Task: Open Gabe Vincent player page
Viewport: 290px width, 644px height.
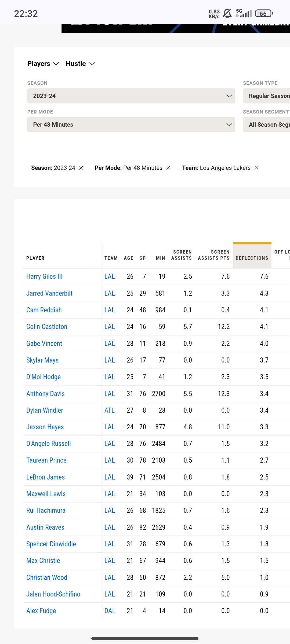Action: [44, 343]
